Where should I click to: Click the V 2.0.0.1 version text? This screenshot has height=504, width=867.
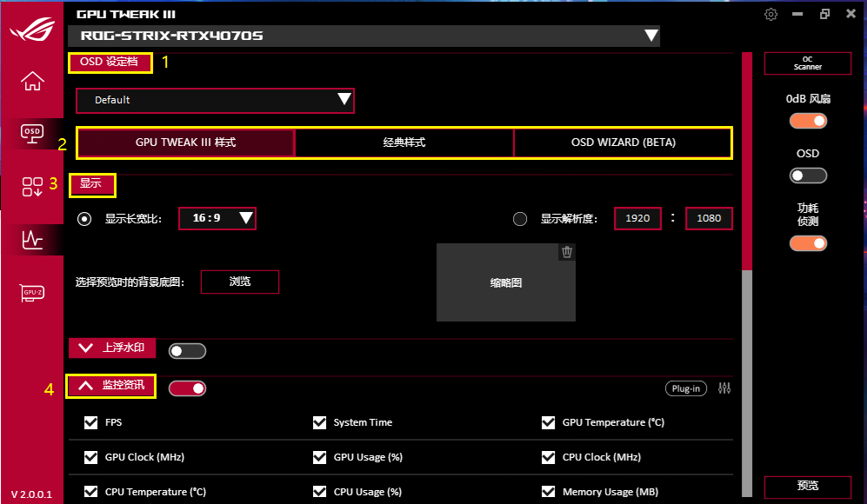click(x=31, y=494)
